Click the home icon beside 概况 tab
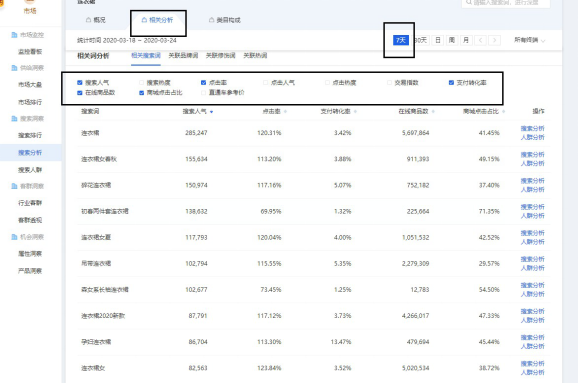 [x=88, y=20]
